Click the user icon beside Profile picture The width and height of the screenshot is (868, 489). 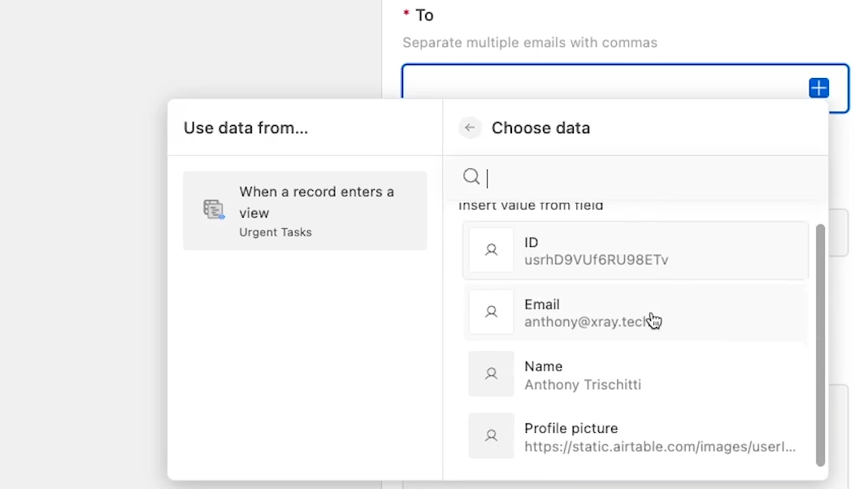point(491,436)
